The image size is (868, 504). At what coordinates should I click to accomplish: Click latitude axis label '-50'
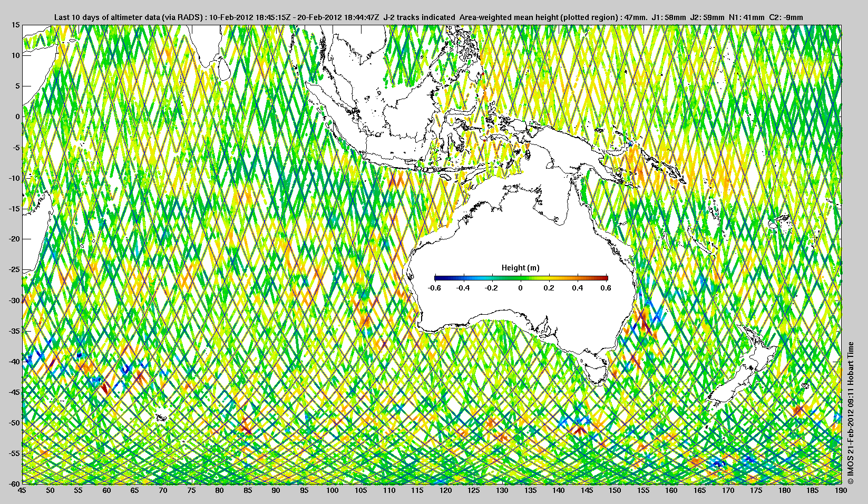pyautogui.click(x=14, y=422)
